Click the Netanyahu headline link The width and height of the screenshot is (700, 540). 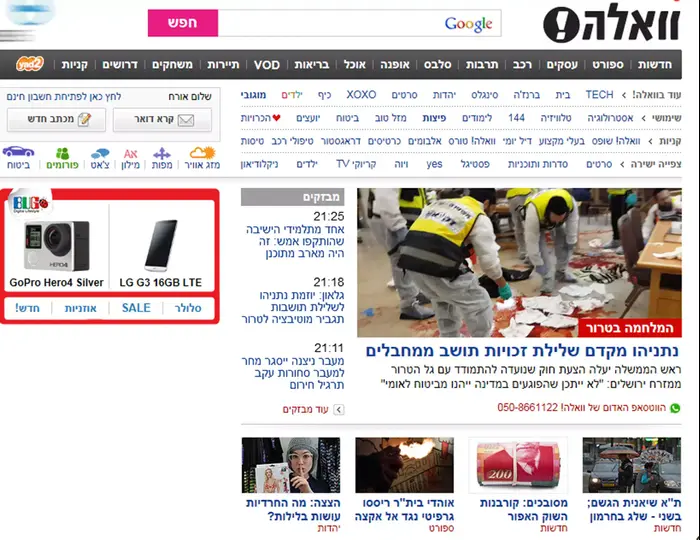point(522,351)
